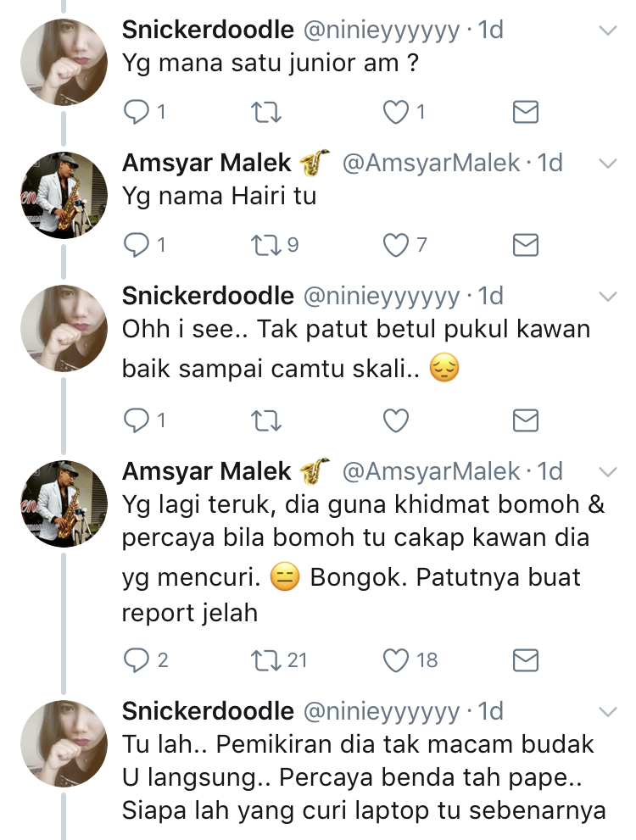Screen dimensions: 636x840
Task: Retweet the tweet with 21 retweets
Action: (x=266, y=659)
